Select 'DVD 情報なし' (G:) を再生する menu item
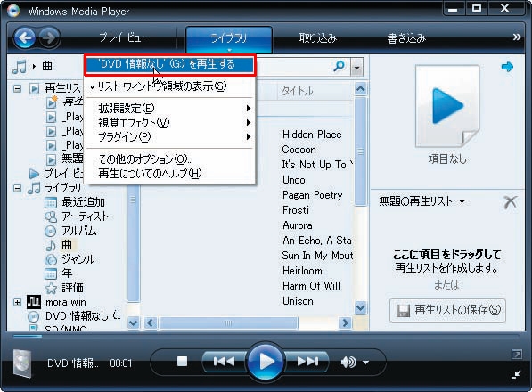This screenshot has width=532, height=392. tap(169, 65)
